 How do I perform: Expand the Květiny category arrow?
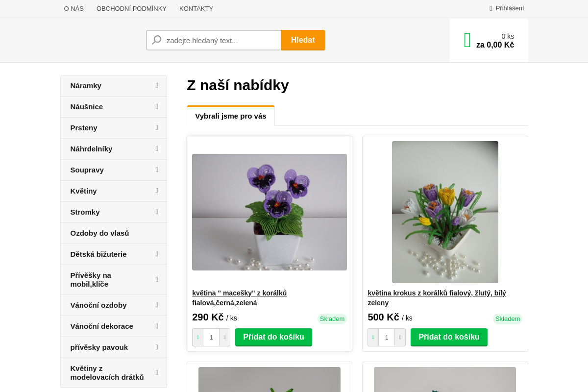coord(157,191)
